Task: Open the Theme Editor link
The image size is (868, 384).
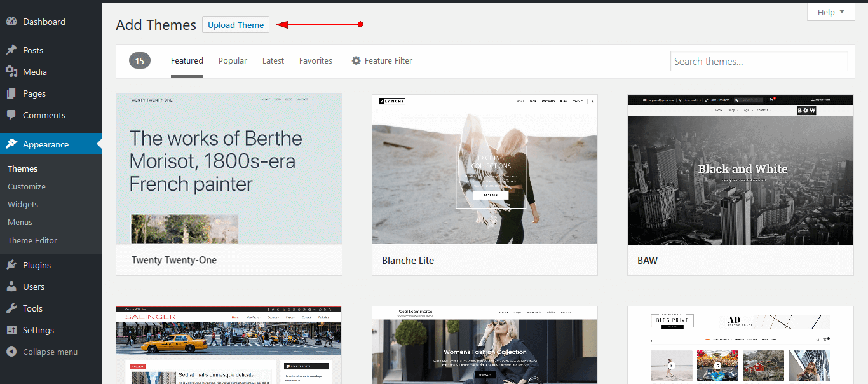Action: tap(32, 240)
